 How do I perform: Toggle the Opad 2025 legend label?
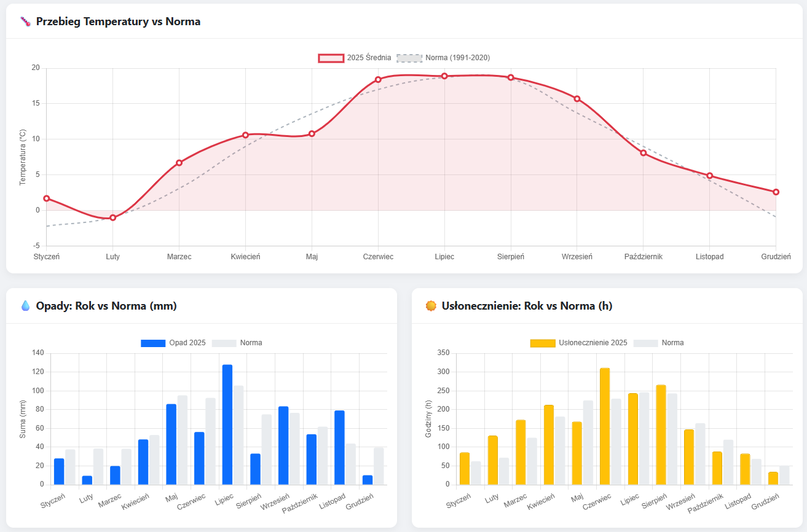pyautogui.click(x=187, y=343)
